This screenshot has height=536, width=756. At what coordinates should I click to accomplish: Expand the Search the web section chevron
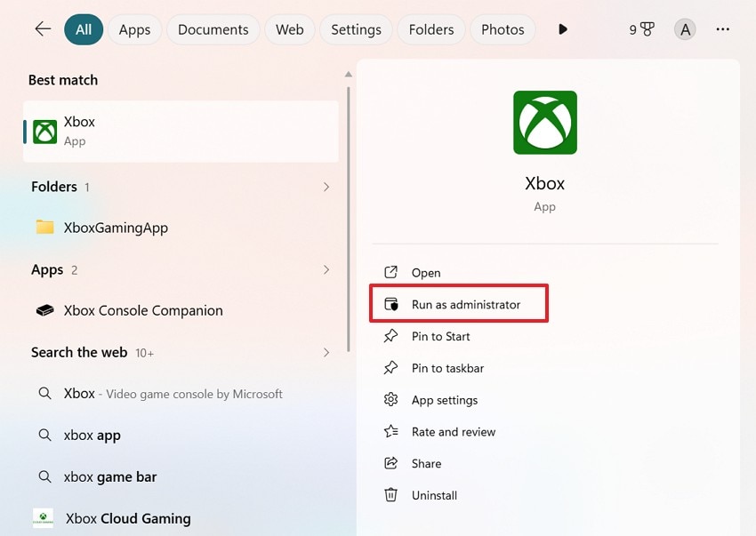(x=326, y=352)
